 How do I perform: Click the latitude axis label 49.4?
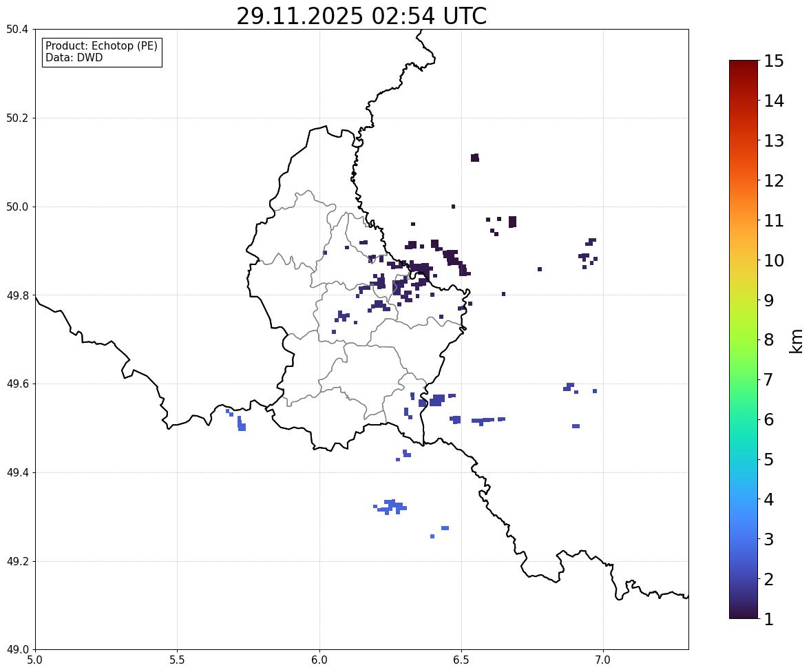point(17,472)
